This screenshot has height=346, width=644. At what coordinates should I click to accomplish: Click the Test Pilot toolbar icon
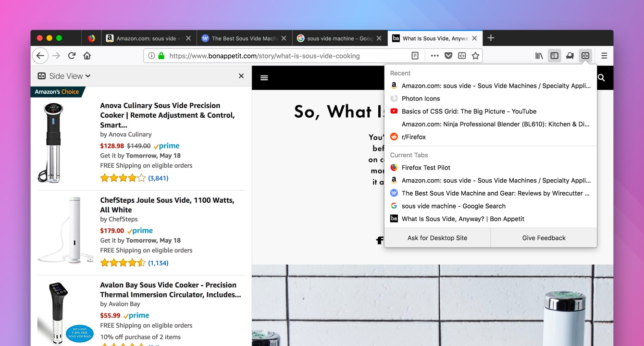pyautogui.click(x=570, y=56)
